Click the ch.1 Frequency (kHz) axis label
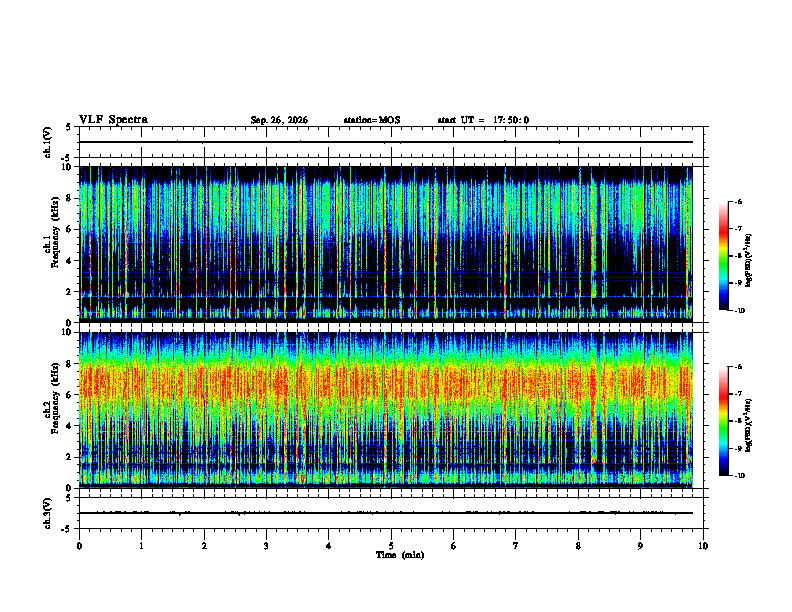Image resolution: width=792 pixels, height=612 pixels. [51, 244]
